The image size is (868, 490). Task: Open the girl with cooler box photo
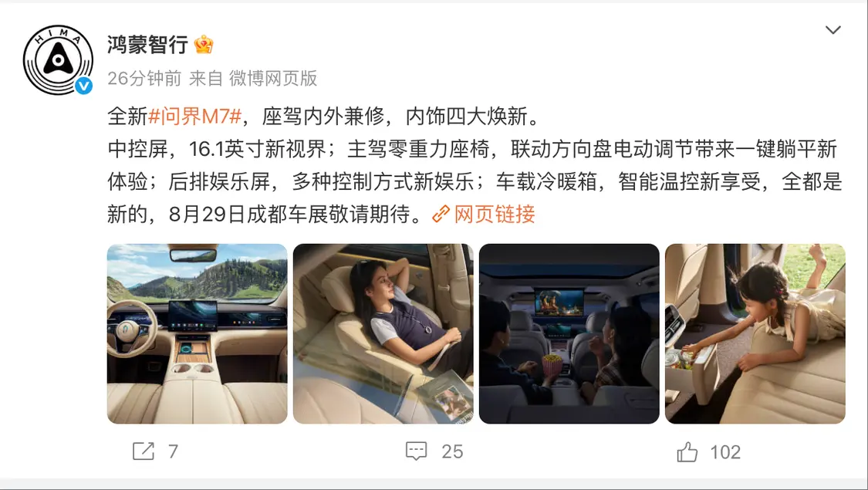755,334
